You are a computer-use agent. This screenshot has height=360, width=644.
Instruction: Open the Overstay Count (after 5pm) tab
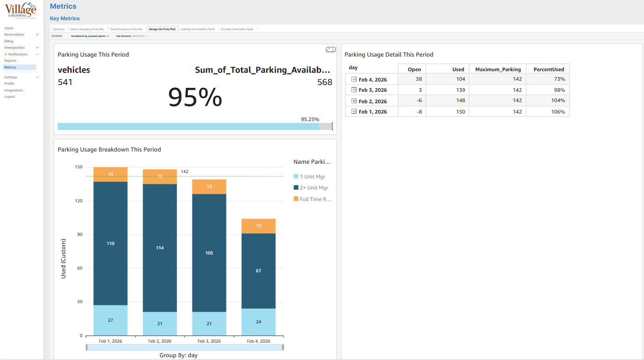pyautogui.click(x=237, y=29)
